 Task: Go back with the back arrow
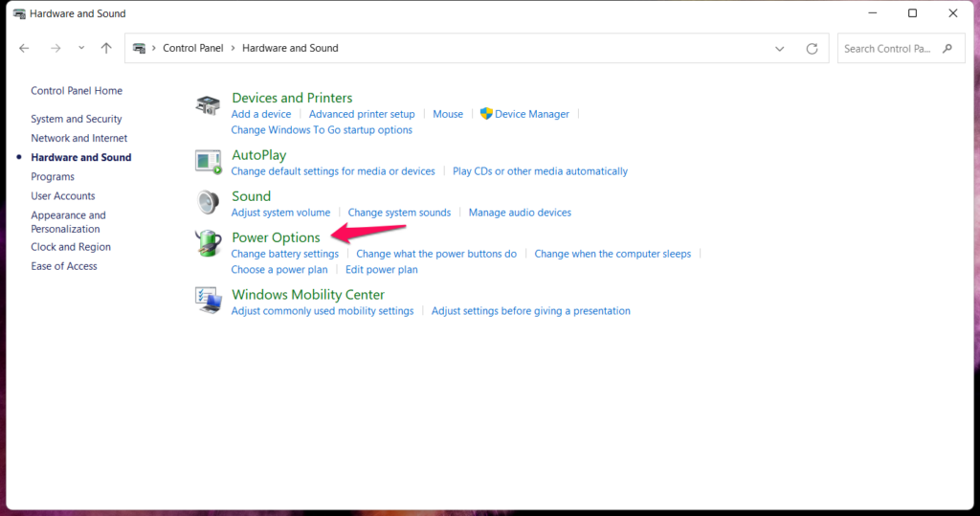(24, 48)
